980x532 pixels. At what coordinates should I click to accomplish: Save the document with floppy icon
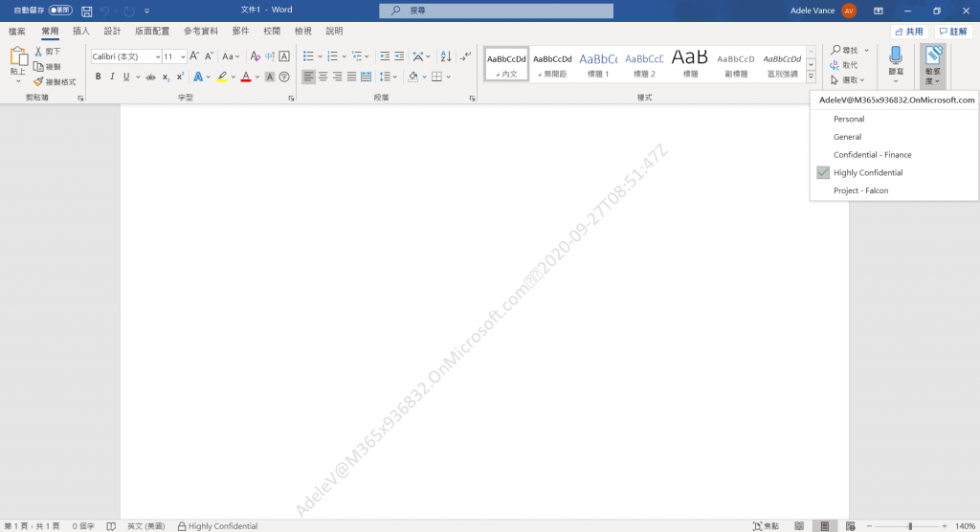87,11
